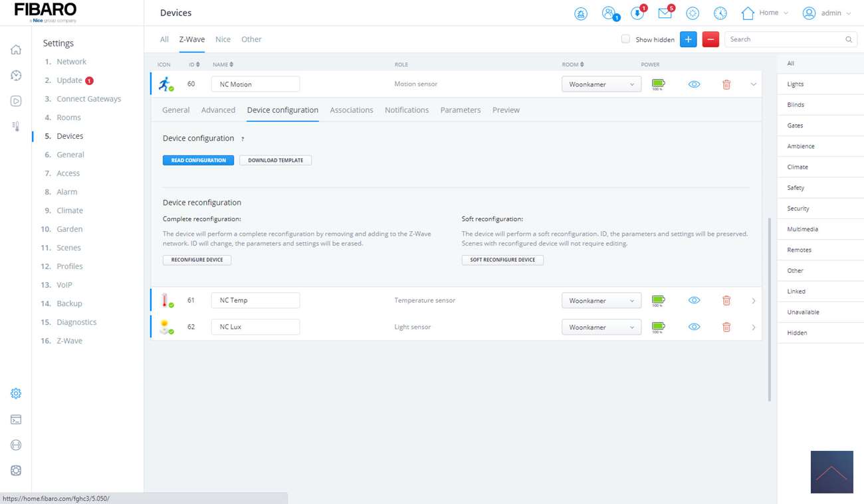This screenshot has width=864, height=504.
Task: Click the trash icon for NC Lux
Action: (x=726, y=327)
